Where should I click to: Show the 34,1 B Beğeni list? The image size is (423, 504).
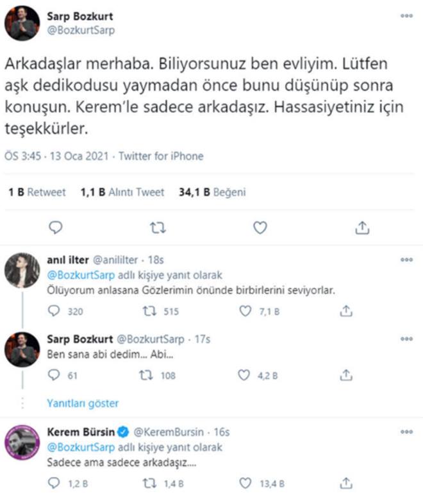point(212,192)
